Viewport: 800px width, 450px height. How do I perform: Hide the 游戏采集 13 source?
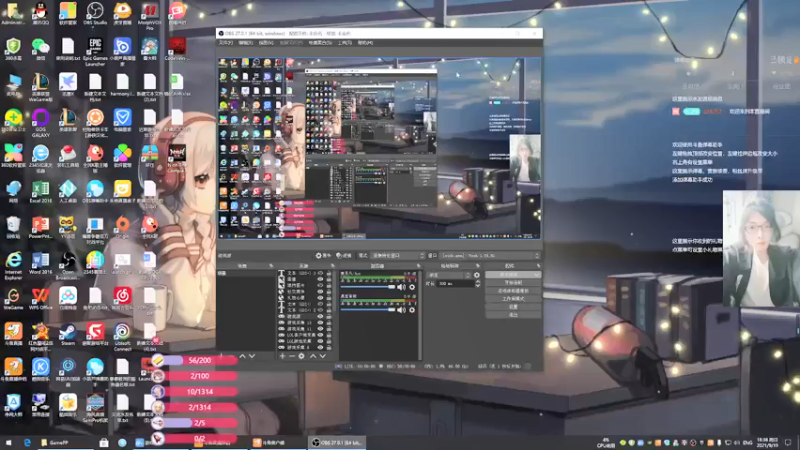point(320,322)
